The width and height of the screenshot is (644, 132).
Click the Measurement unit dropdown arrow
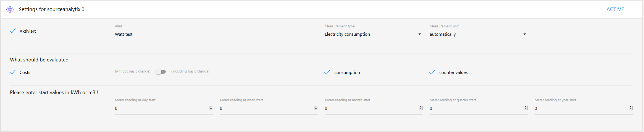click(525, 34)
